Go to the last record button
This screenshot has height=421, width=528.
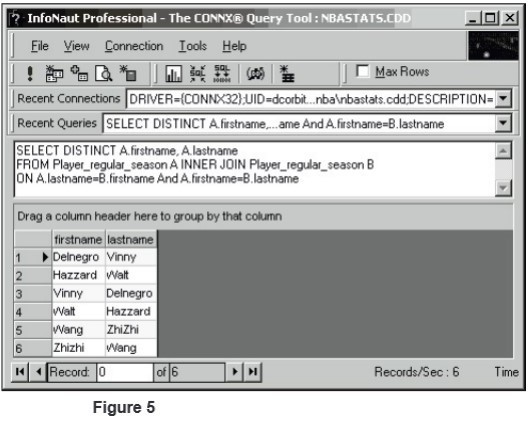pyautogui.click(x=253, y=372)
